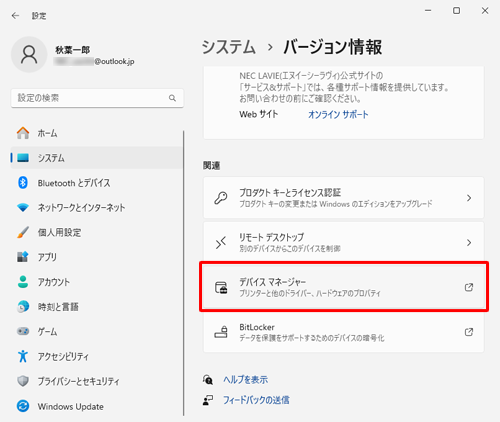
Task: Click the @outlook.jp email address
Action: tap(114, 61)
